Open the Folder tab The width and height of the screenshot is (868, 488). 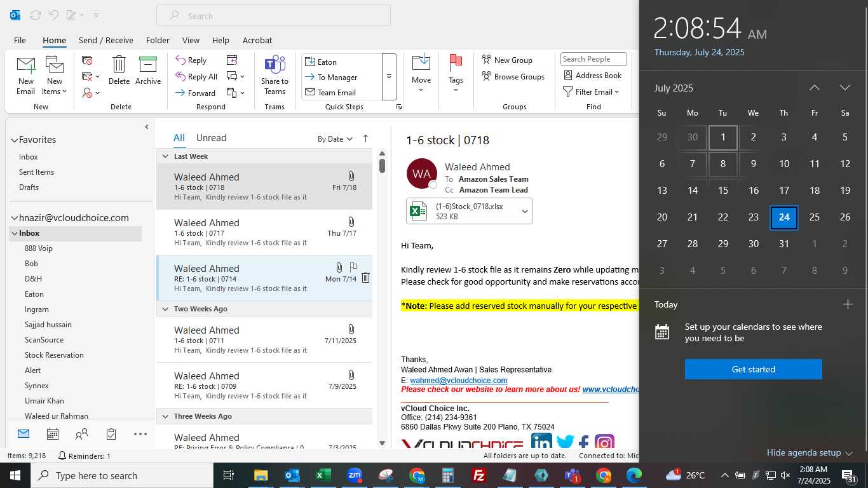pos(158,40)
